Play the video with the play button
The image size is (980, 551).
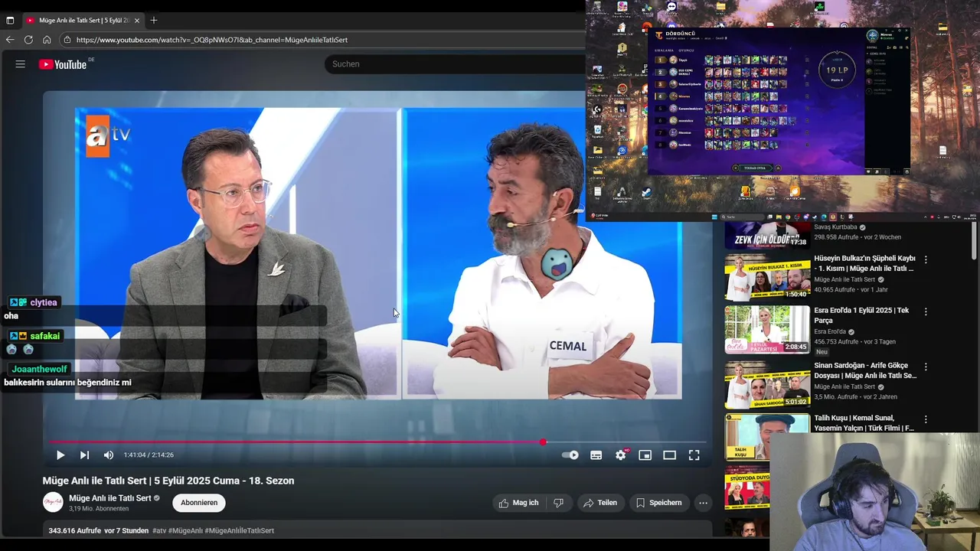tap(60, 455)
